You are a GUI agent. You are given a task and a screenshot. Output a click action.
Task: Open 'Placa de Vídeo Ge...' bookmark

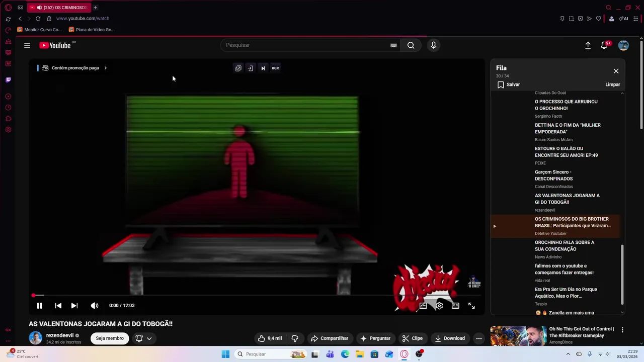[x=92, y=30]
